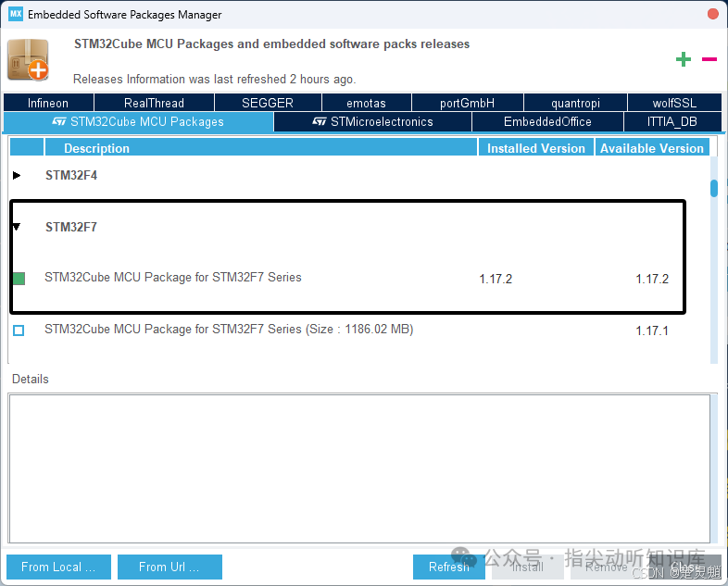
Task: Expand the STM32F4 tree node
Action: point(17,175)
